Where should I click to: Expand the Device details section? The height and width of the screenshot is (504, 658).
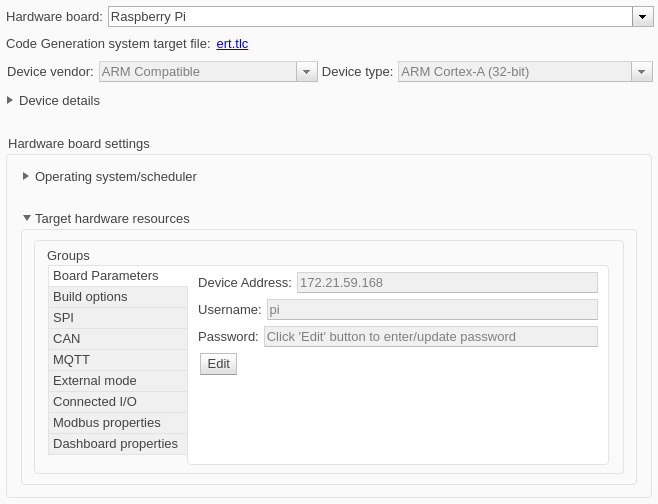click(x=11, y=100)
